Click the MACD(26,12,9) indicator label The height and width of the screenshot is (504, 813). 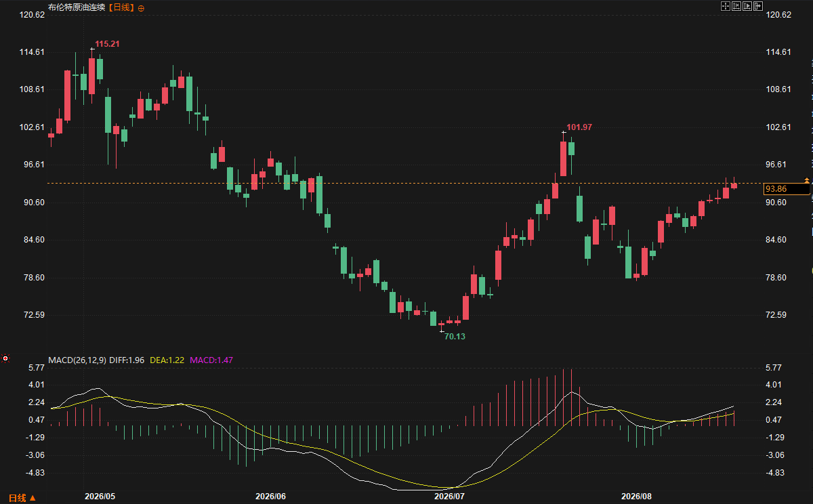(77, 360)
